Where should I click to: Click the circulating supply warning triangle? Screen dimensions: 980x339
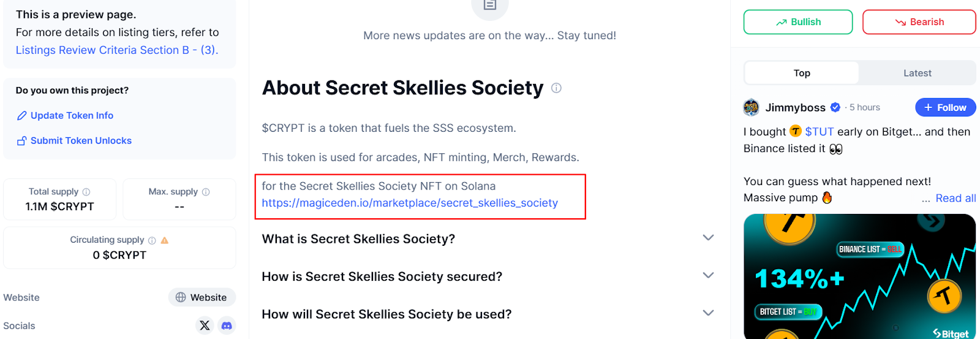[x=164, y=240]
